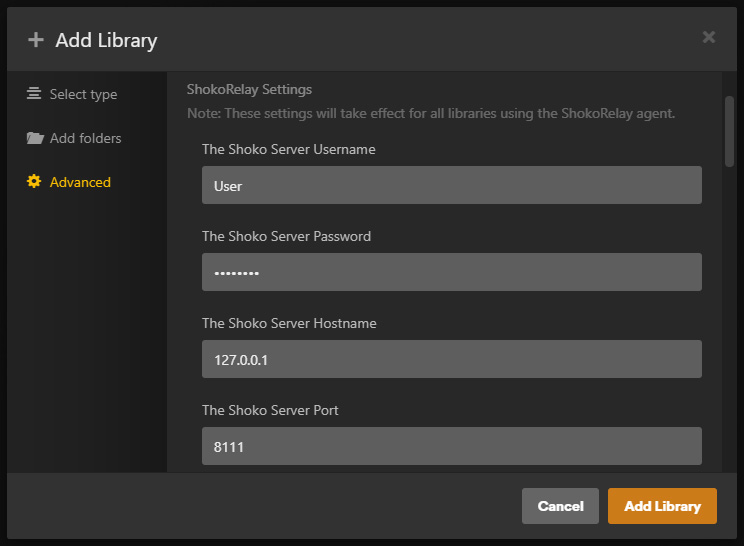Viewport: 744px width, 546px height.
Task: Open the Select type step
Action: pyautogui.click(x=72, y=94)
